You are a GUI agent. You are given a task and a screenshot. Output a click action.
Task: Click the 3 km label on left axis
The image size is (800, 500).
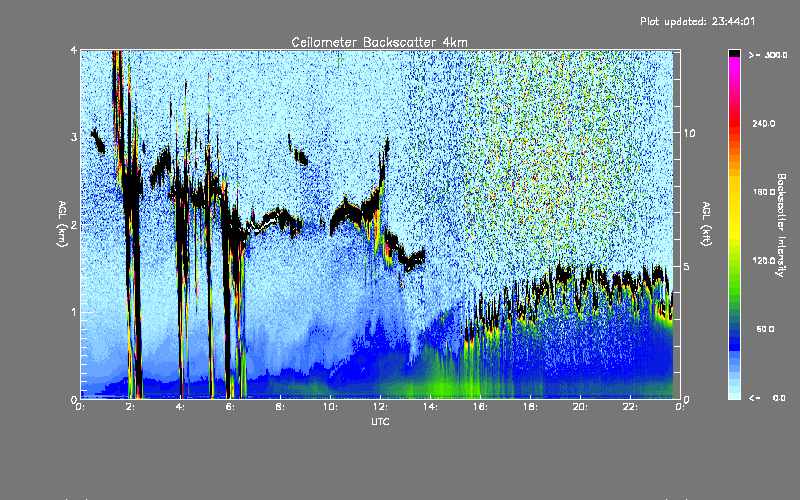(74, 137)
